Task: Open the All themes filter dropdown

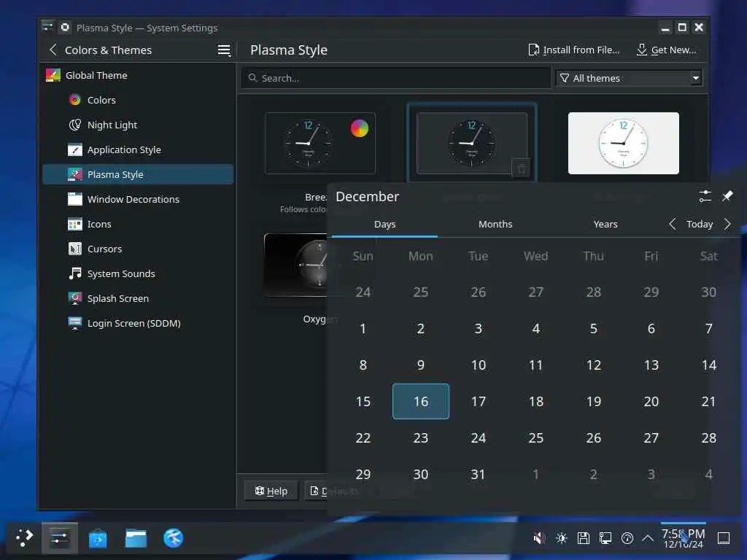Action: 629,78
